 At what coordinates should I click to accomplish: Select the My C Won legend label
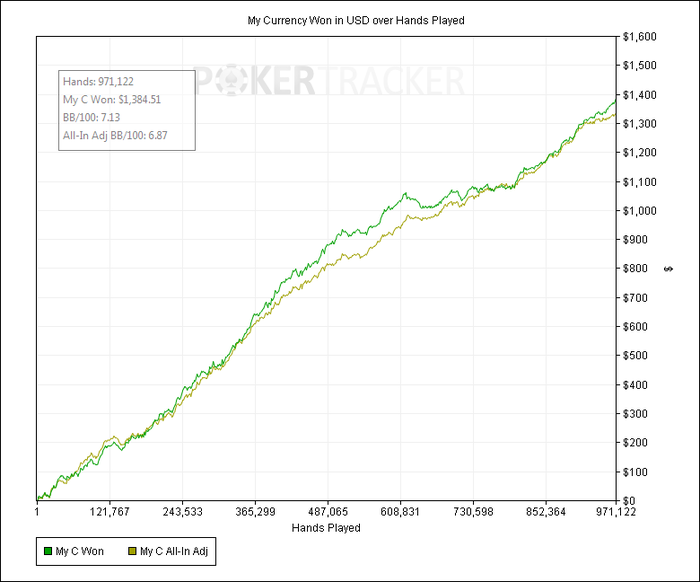tap(79, 551)
